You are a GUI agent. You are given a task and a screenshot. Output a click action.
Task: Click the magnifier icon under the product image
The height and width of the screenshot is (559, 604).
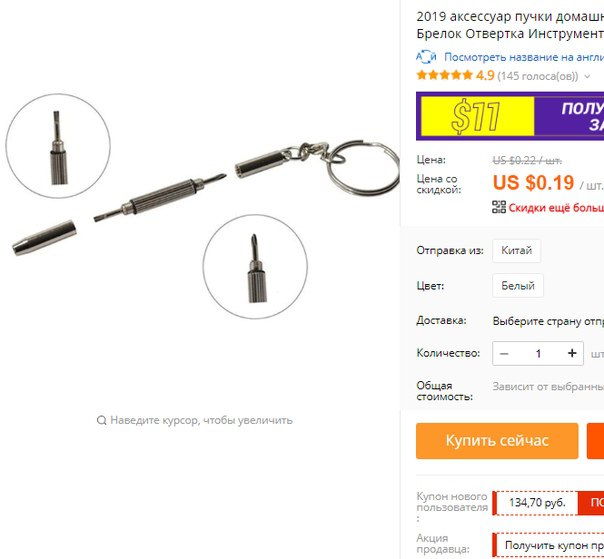tap(101, 420)
